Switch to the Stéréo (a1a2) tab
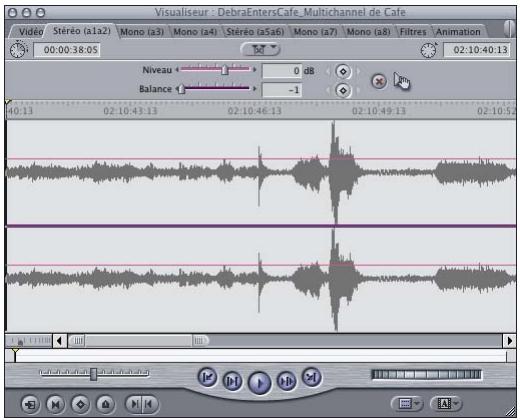 pos(82,31)
